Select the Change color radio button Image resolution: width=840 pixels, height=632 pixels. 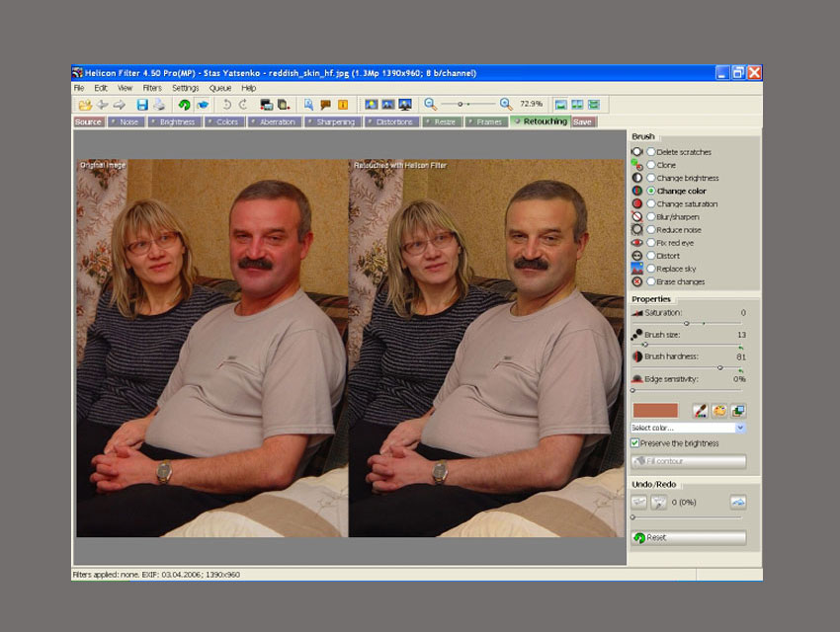tap(651, 191)
